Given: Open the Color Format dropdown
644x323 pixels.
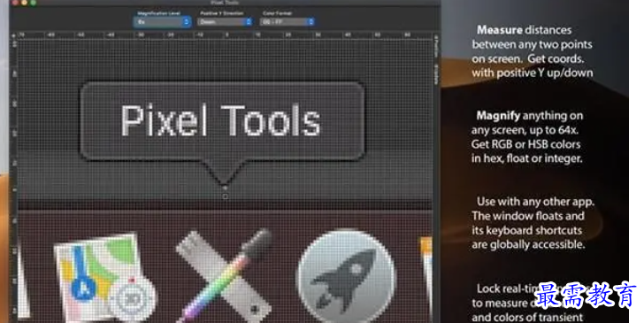Looking at the screenshot, I should [287, 22].
